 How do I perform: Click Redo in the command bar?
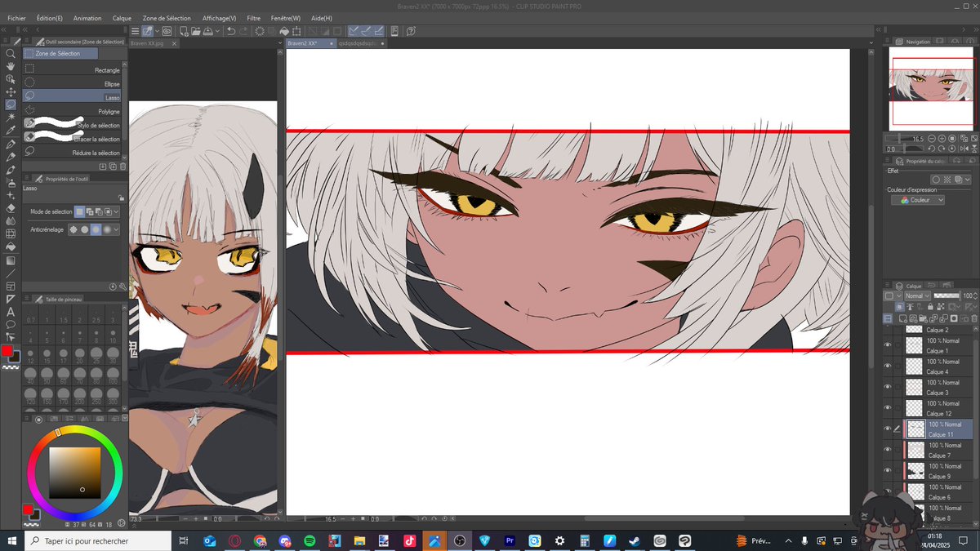pos(244,31)
